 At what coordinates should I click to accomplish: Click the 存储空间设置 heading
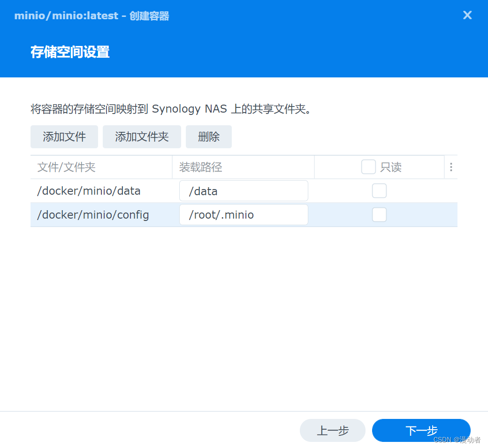click(x=69, y=52)
